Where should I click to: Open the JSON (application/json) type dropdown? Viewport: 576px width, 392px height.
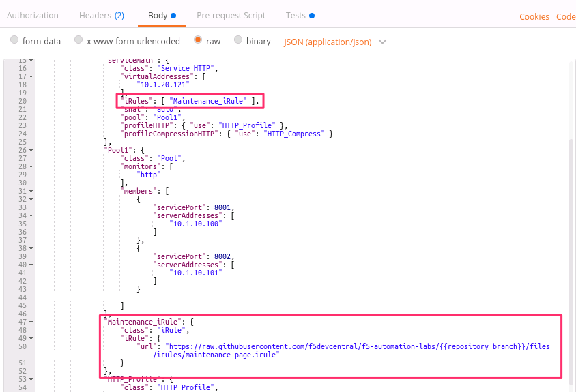coord(335,42)
